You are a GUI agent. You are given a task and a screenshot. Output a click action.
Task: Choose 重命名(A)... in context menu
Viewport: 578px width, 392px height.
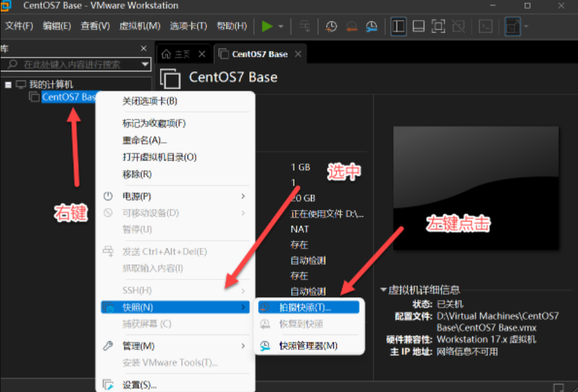[x=176, y=140]
